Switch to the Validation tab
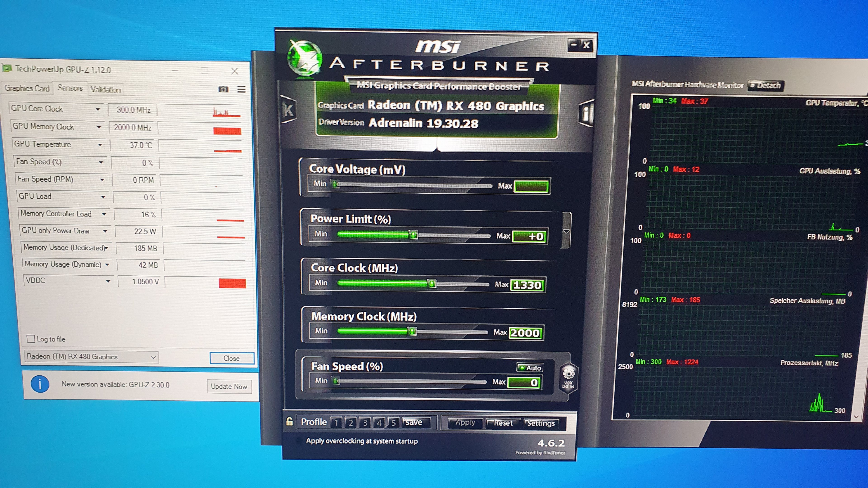 [x=106, y=90]
